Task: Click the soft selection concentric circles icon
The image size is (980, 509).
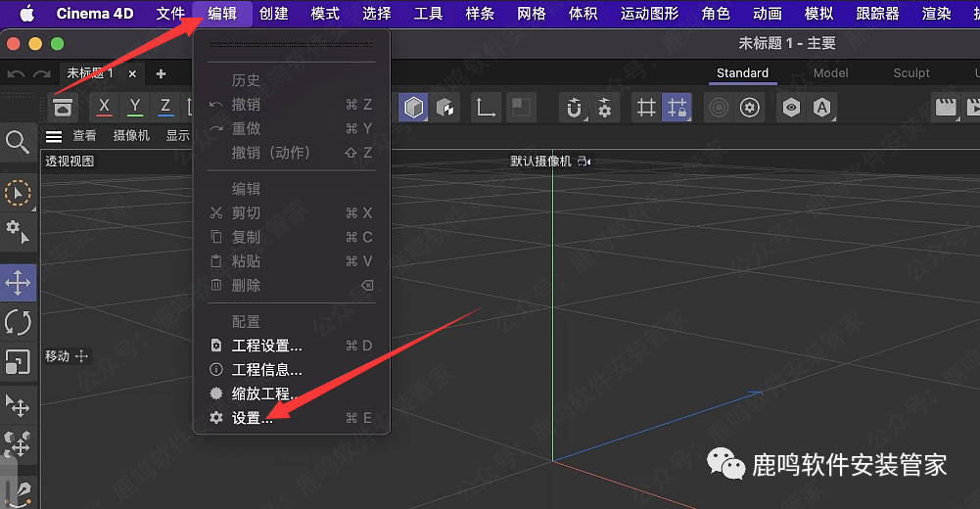Action: 719,108
